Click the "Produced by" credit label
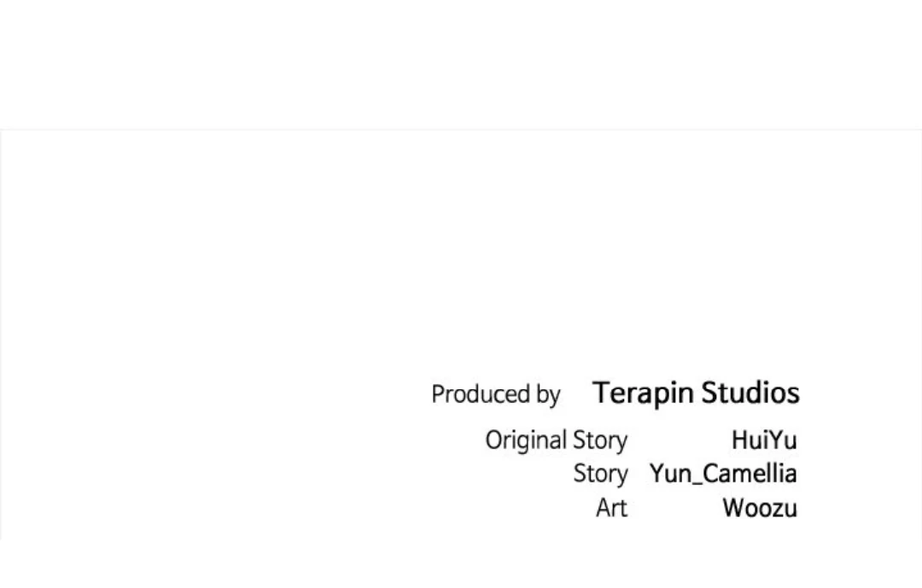The image size is (922, 588). tap(495, 394)
